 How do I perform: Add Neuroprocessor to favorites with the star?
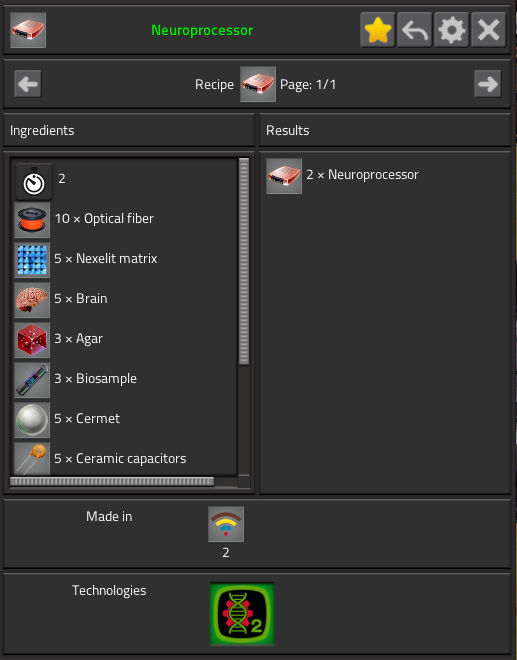[378, 29]
